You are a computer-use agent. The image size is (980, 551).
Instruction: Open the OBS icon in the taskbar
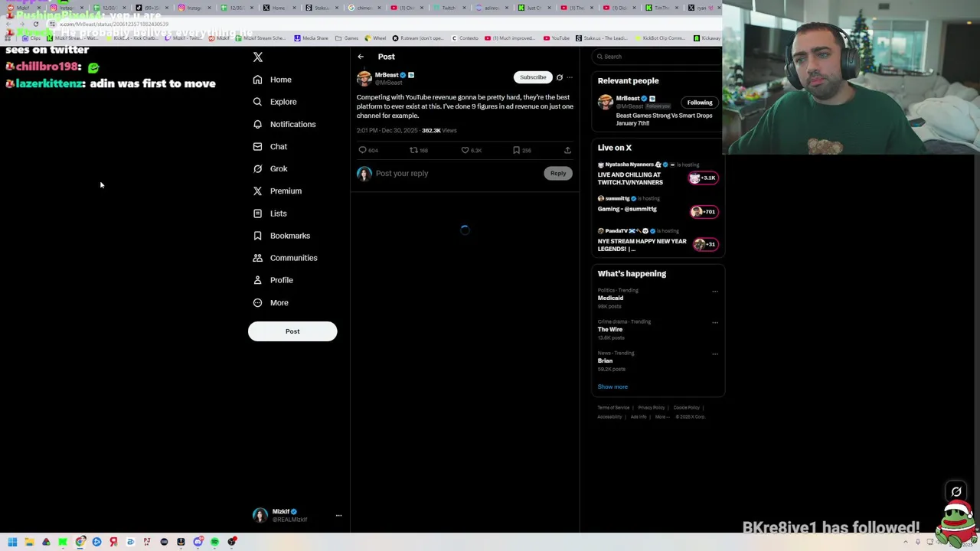[231, 542]
